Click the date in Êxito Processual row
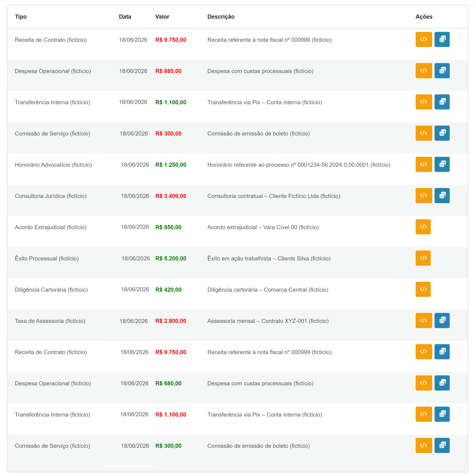The width and height of the screenshot is (476, 476). [136, 258]
